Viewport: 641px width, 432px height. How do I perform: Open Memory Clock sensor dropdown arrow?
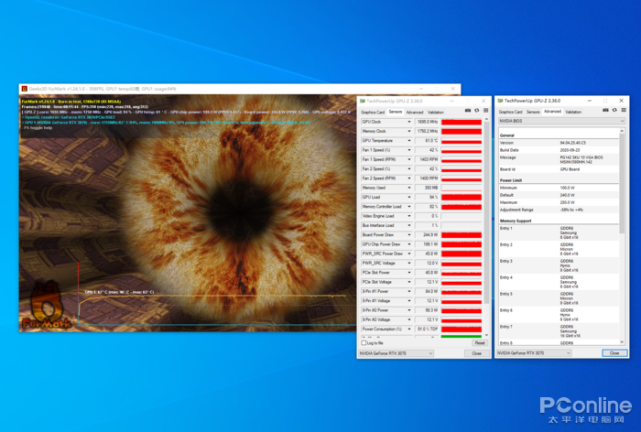[409, 131]
